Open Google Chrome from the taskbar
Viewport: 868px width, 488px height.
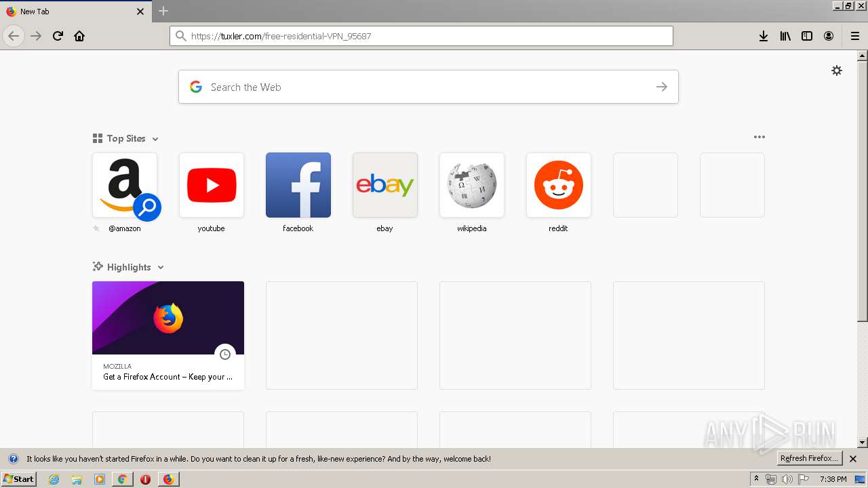(122, 479)
